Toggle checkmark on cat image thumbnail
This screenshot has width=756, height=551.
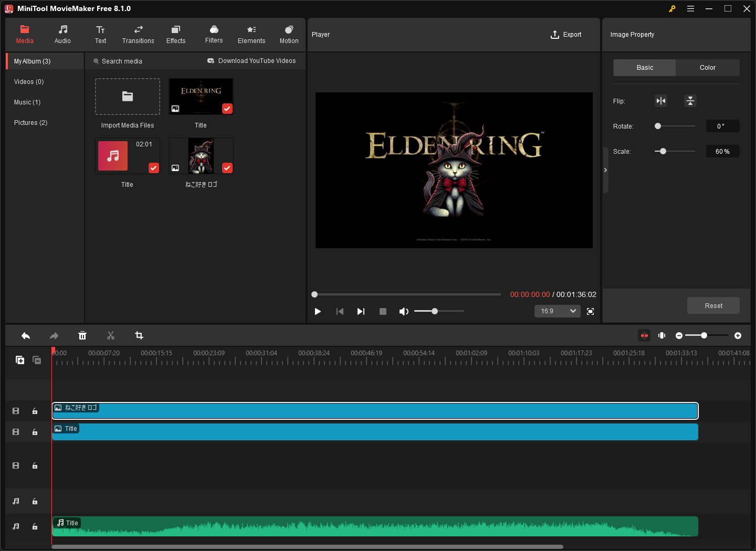tap(227, 168)
